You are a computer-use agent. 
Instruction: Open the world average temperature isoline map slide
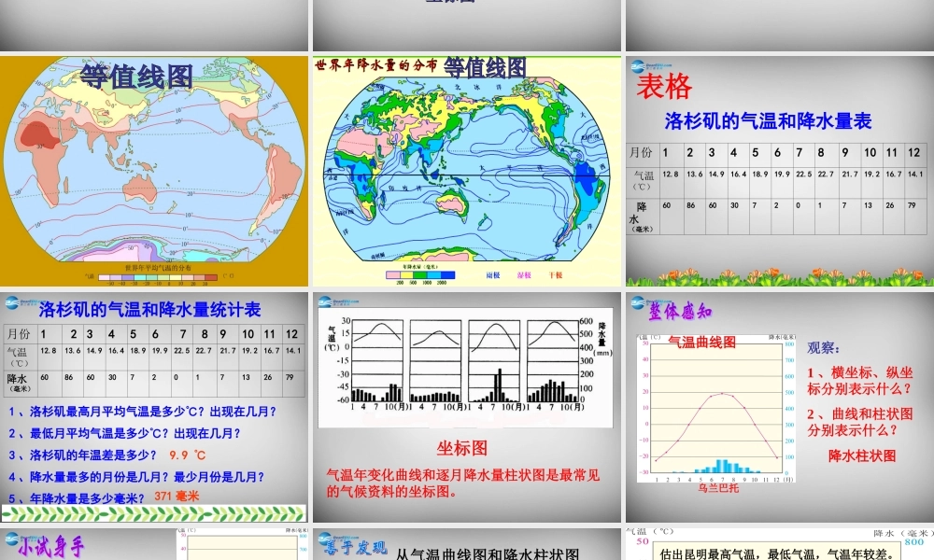[154, 172]
